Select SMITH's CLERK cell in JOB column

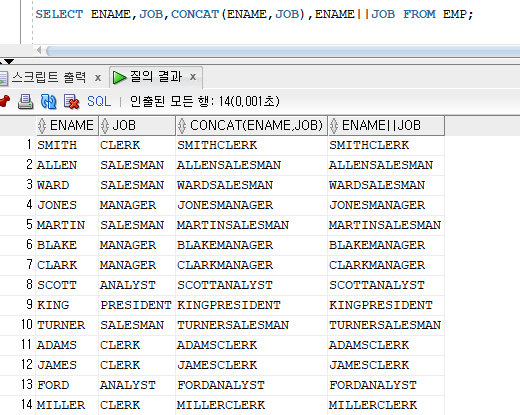[x=137, y=145]
